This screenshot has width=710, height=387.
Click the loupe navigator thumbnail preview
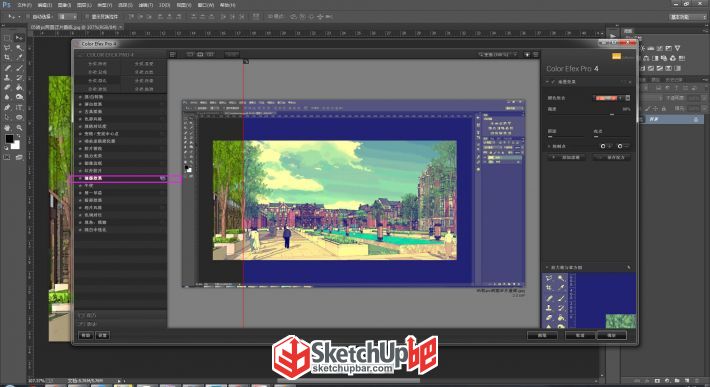pyautogui.click(x=589, y=300)
